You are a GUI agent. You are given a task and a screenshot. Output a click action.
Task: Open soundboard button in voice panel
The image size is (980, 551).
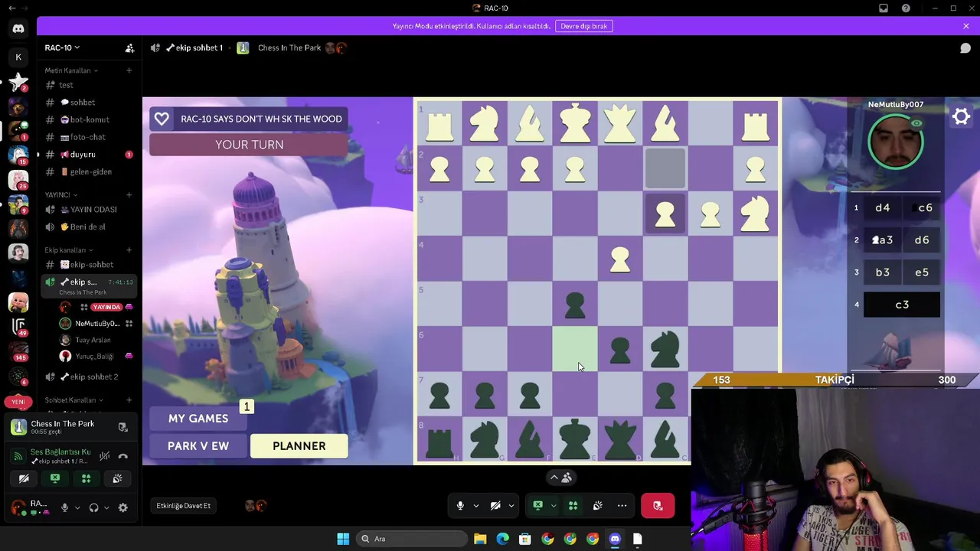117,478
